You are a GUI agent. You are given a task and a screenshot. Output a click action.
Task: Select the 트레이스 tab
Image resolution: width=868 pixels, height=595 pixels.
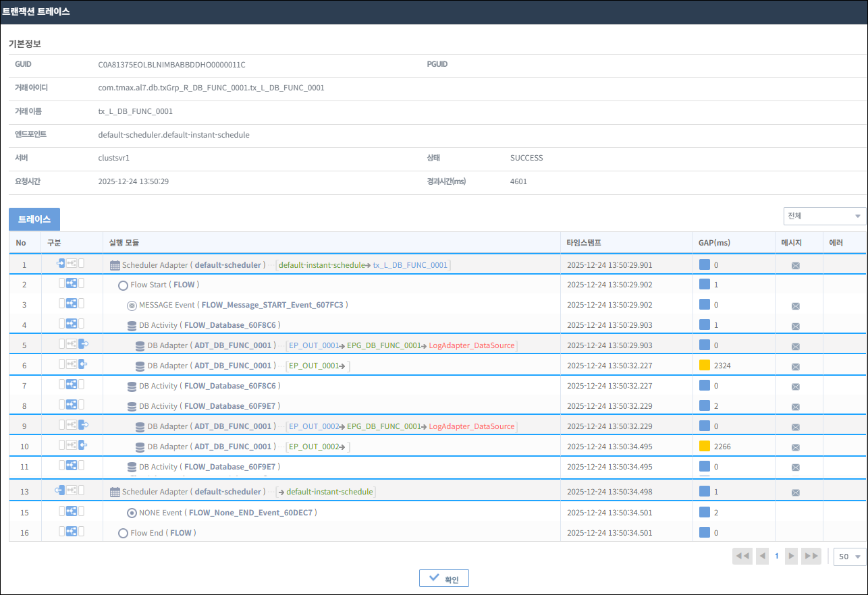(x=34, y=219)
